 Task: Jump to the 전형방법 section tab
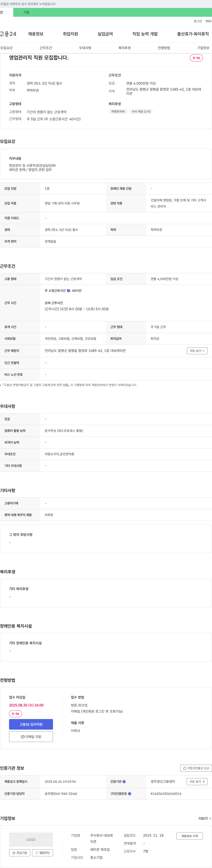[x=164, y=48]
